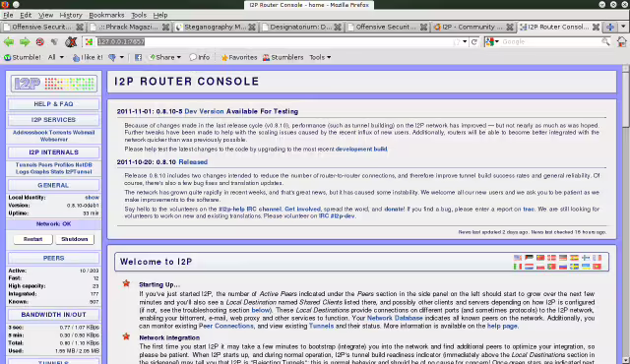Click the magnifier icon in the Google search box
This screenshot has height=364, width=630.
[x=605, y=41]
